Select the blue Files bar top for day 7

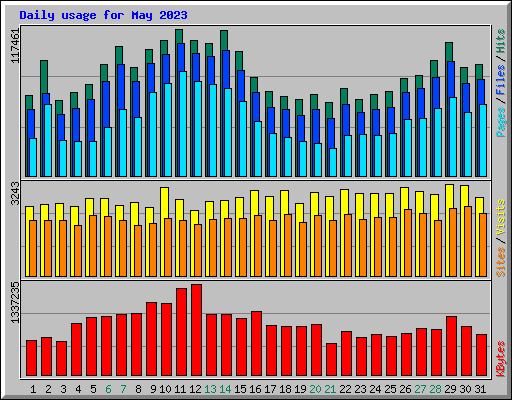(x=120, y=87)
